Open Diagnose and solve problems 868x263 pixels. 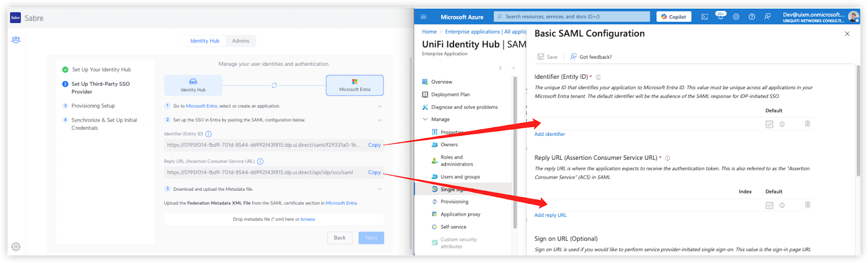click(x=459, y=107)
